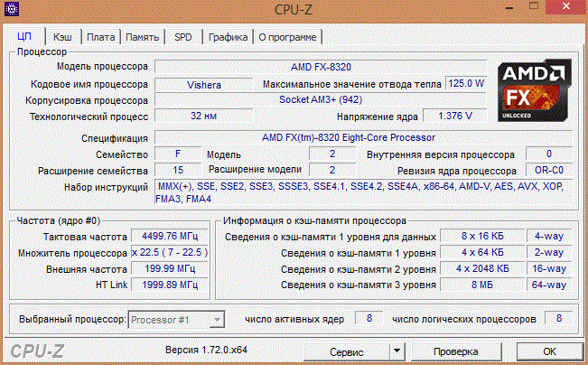Click the число логических процессоров label

pyautogui.click(x=464, y=319)
